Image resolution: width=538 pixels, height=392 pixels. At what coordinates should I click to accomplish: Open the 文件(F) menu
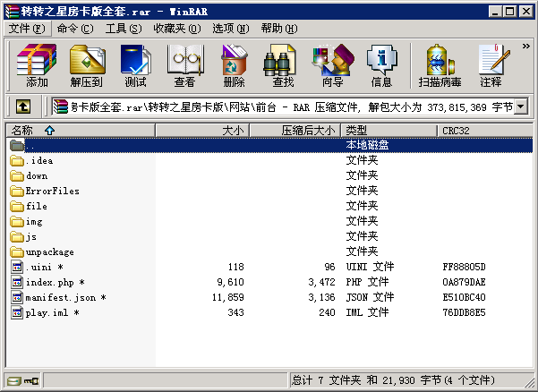coord(25,29)
